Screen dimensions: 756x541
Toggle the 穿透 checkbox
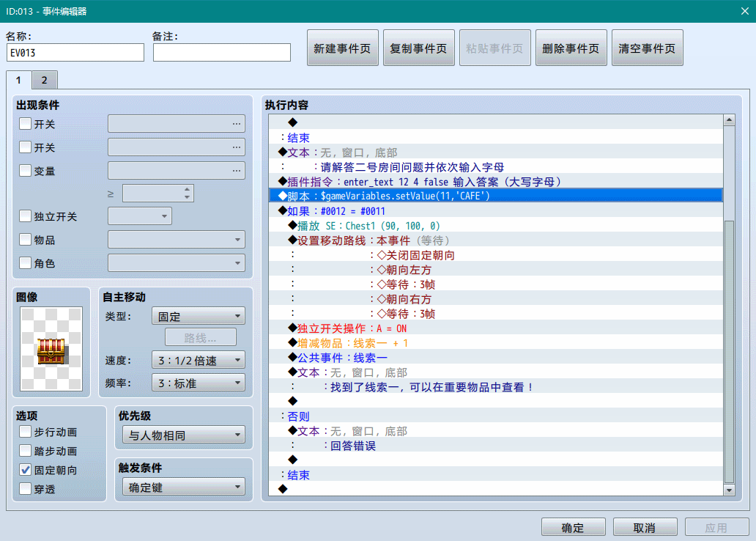(26, 488)
